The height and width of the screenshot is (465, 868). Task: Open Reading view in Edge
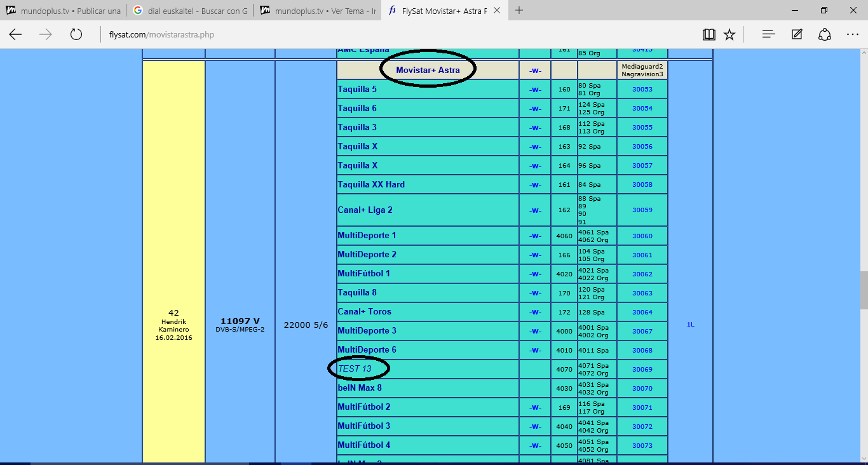pyautogui.click(x=709, y=34)
